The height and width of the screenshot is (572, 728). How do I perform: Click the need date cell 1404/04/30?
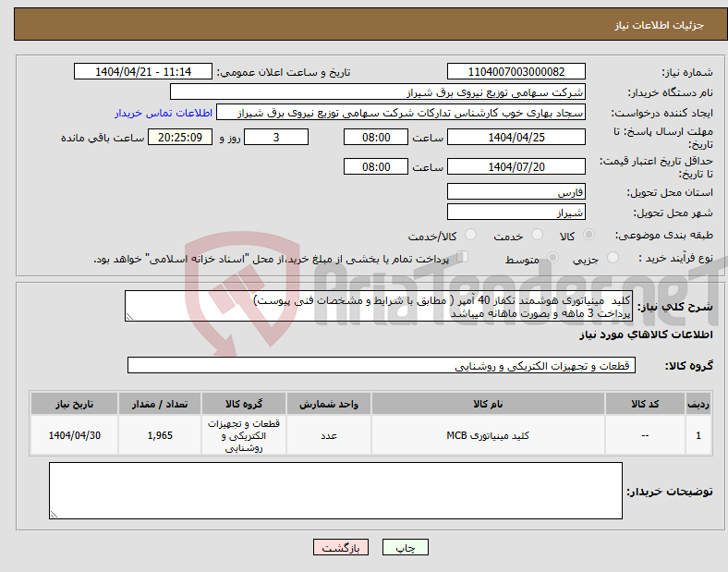[74, 435]
